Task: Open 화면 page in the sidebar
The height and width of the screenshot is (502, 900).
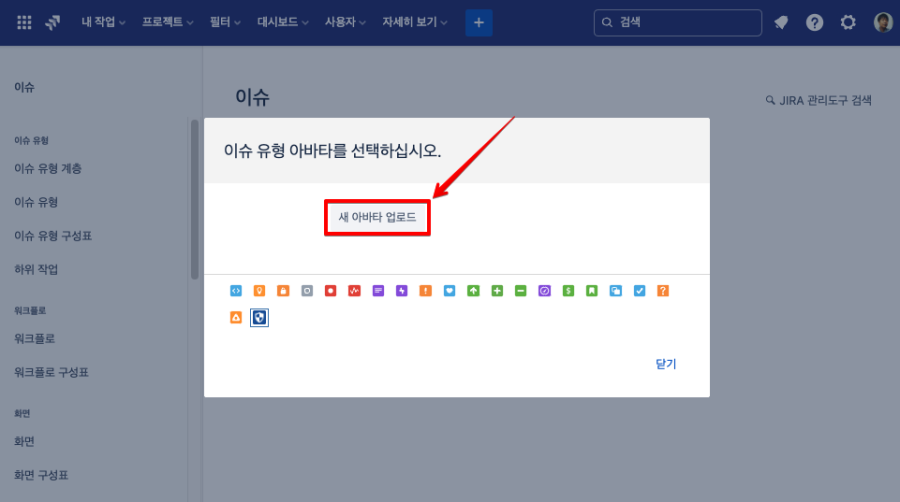Action: click(24, 441)
